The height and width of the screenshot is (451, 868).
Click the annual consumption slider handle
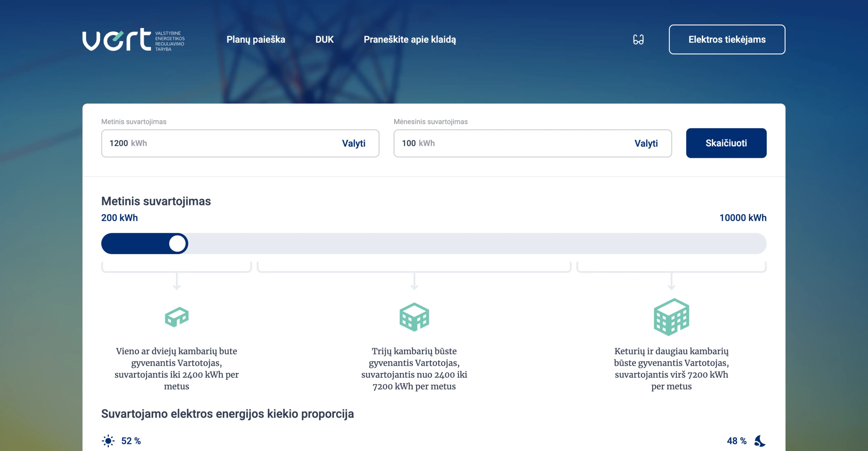(x=178, y=244)
